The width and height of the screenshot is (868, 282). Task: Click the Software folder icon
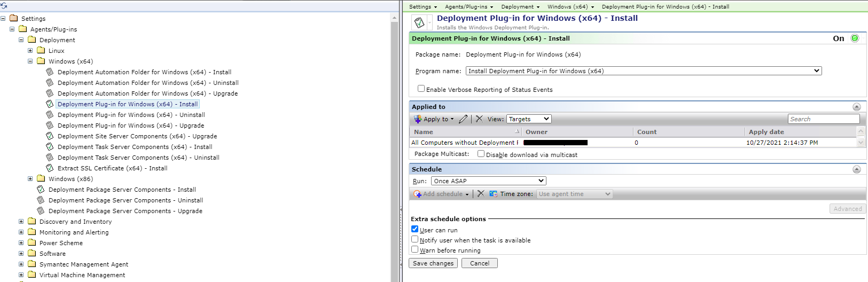coord(32,253)
